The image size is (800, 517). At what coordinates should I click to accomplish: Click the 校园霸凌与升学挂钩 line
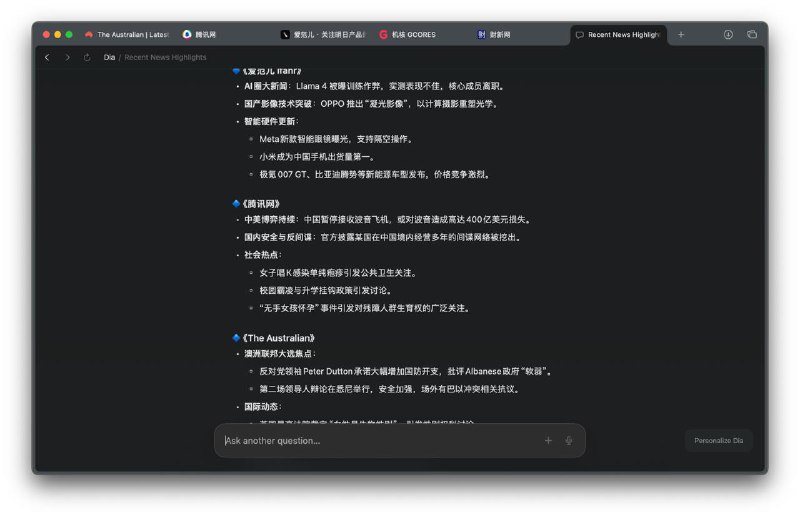[327, 290]
